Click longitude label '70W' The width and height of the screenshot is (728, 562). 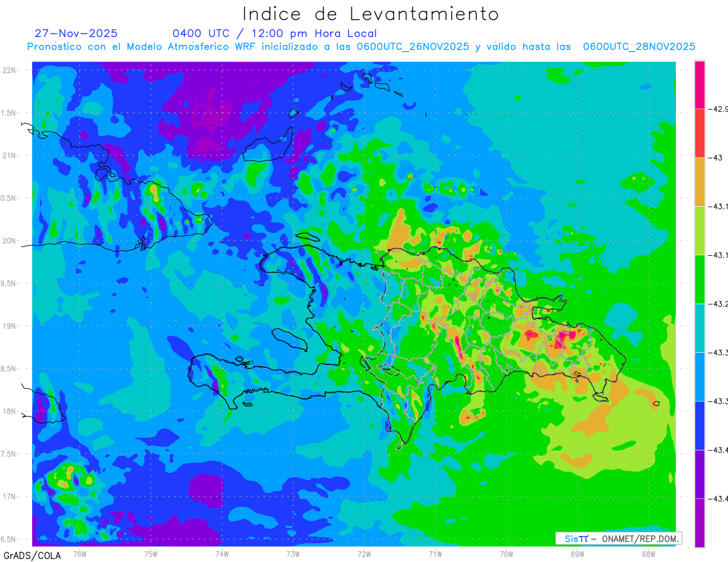pyautogui.click(x=507, y=553)
